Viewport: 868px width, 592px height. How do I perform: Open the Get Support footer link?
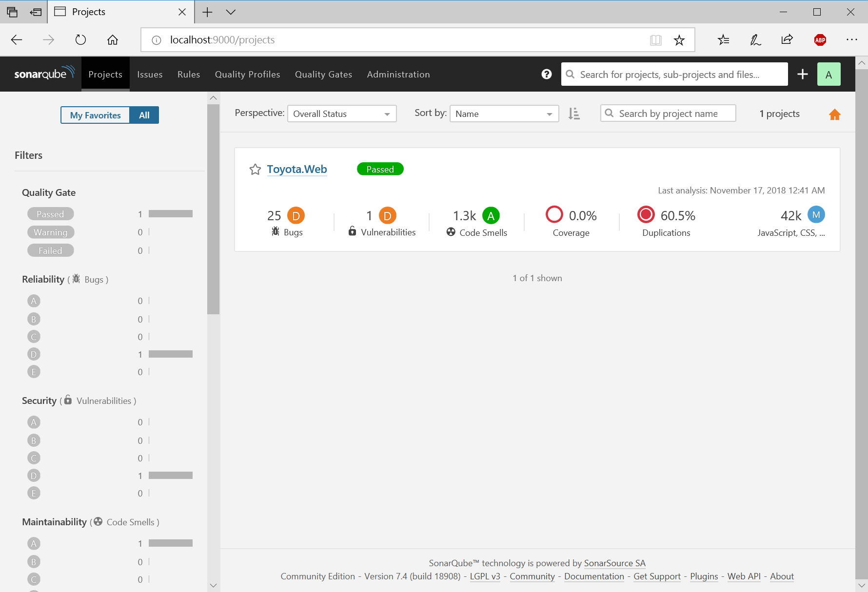(x=657, y=576)
